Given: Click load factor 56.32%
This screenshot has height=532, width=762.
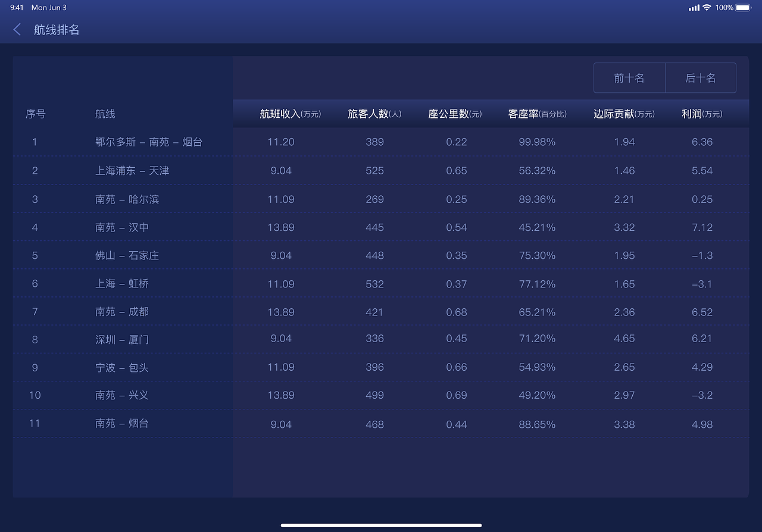Looking at the screenshot, I should pyautogui.click(x=537, y=170).
